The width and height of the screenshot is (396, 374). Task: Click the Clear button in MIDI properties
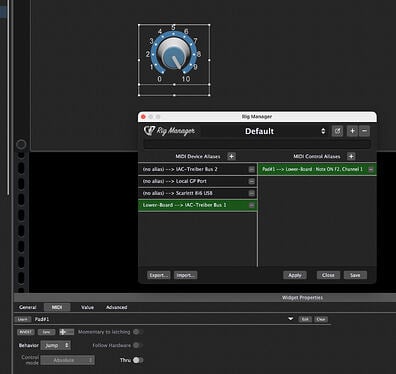tap(321, 319)
